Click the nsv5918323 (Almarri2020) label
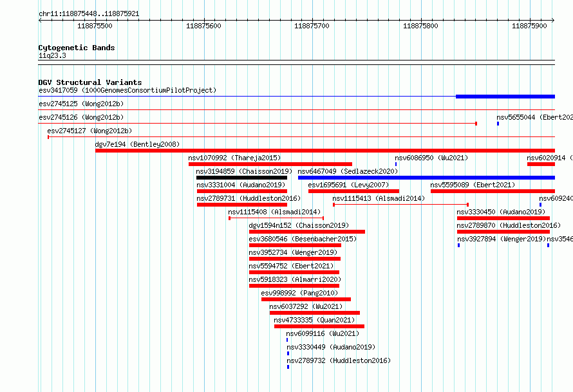Screen dimensions: 573x392 coord(295,279)
